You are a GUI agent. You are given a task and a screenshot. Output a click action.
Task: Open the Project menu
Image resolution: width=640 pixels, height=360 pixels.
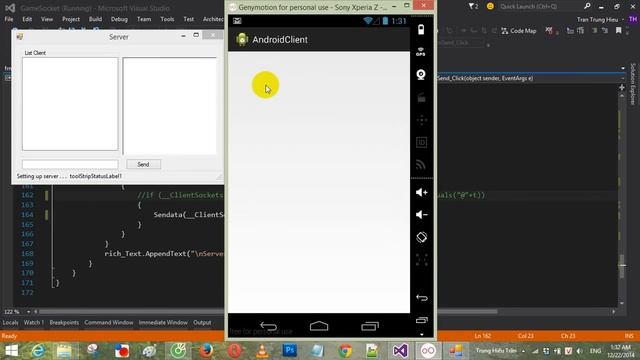pos(71,19)
